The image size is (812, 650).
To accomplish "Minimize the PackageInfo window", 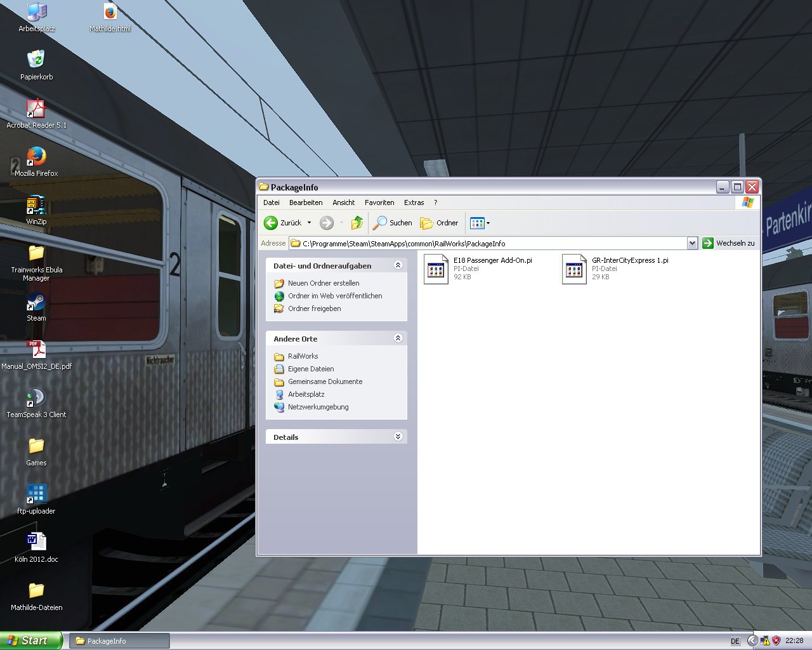I will point(723,187).
